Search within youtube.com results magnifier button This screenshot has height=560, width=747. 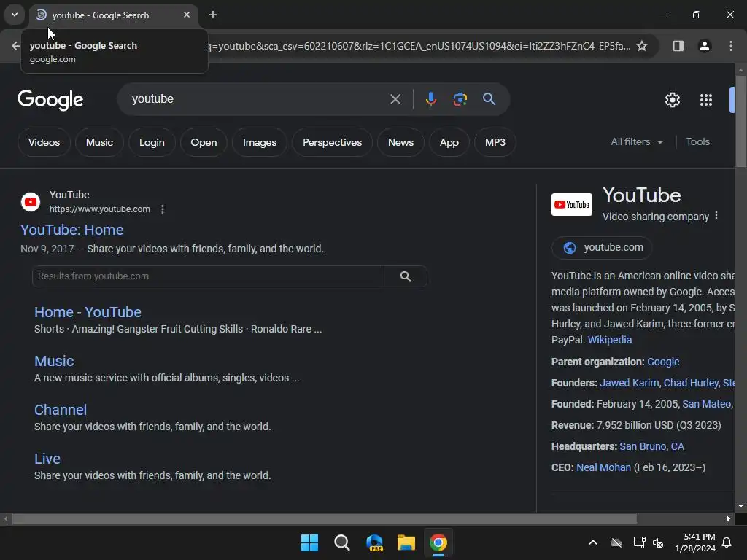[406, 276]
